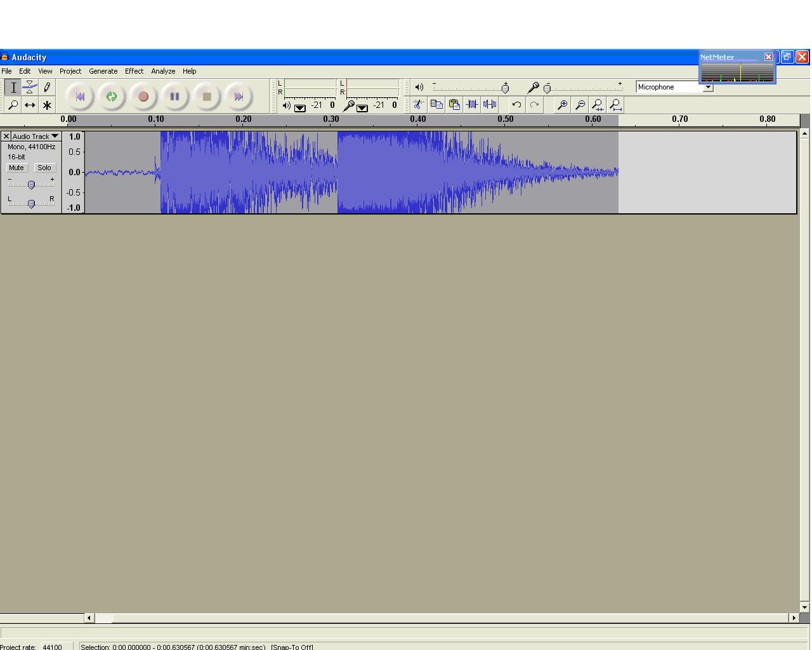812x650 pixels.
Task: Expand the Microphone input source dropdown
Action: (x=708, y=88)
